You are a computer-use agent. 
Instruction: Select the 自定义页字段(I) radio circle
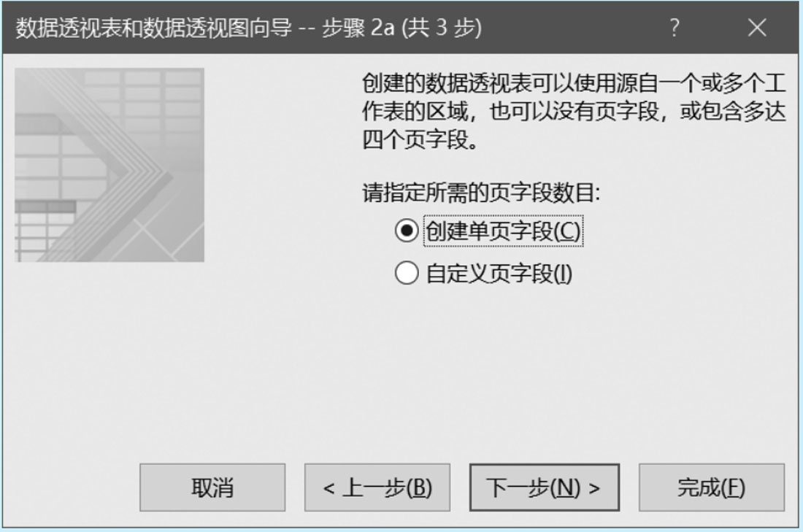[x=407, y=273]
